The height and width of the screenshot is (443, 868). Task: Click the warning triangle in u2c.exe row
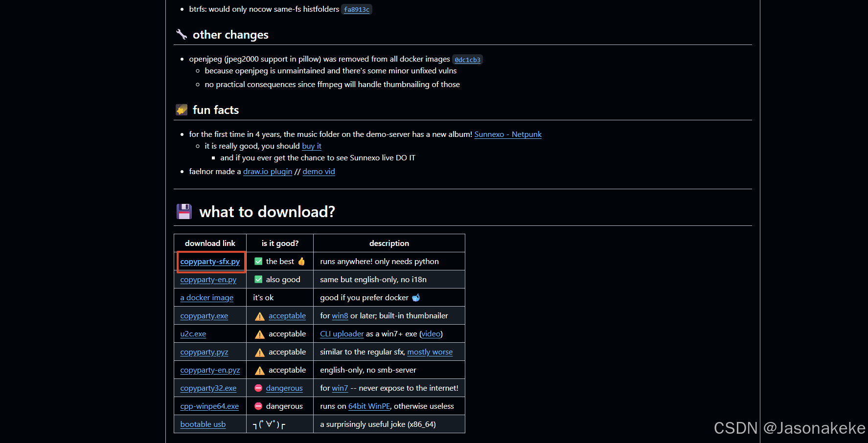pyautogui.click(x=260, y=334)
